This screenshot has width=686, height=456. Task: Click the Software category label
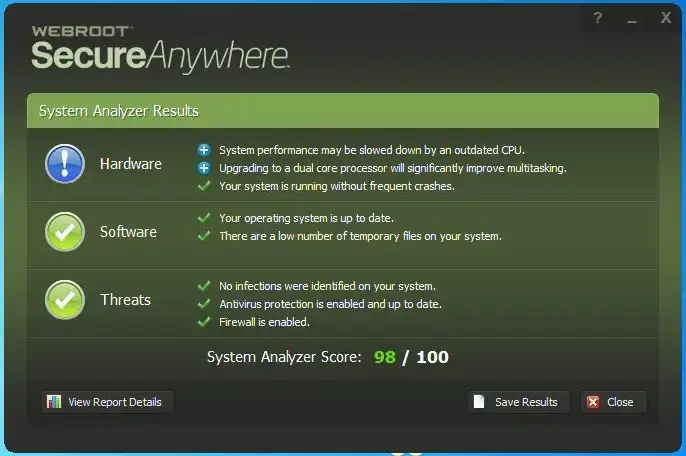(128, 232)
